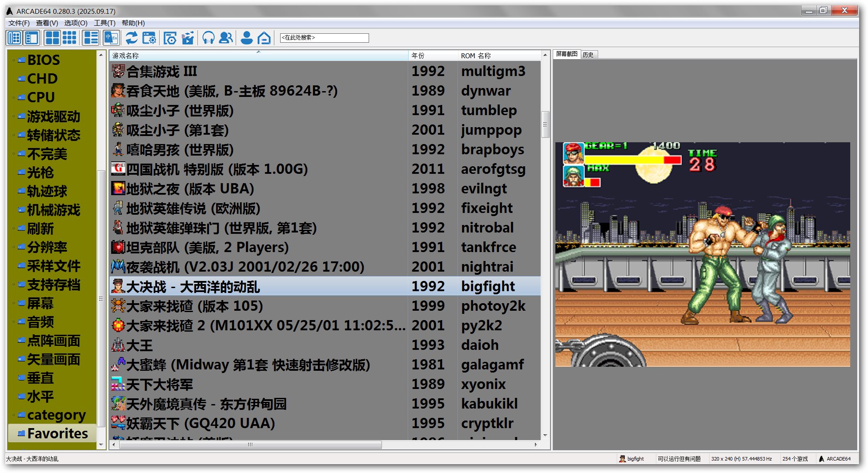
Task: Click the search input field
Action: click(324, 38)
